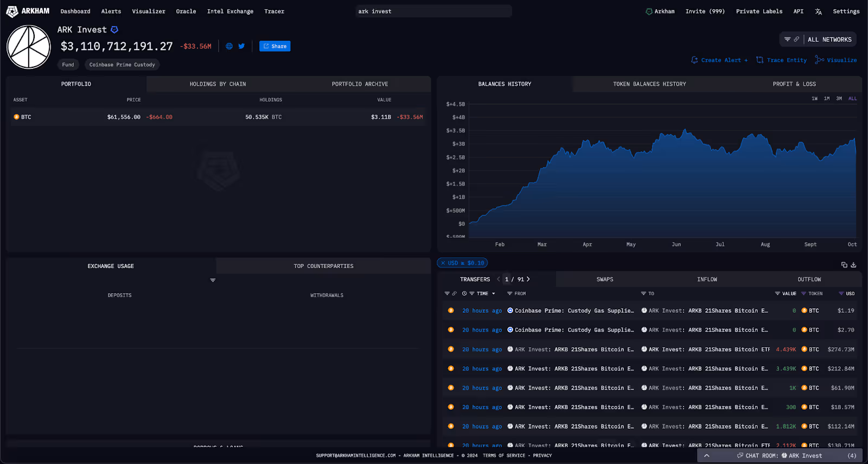Open Intel Exchange from navigation
The height and width of the screenshot is (464, 868).
tap(230, 11)
